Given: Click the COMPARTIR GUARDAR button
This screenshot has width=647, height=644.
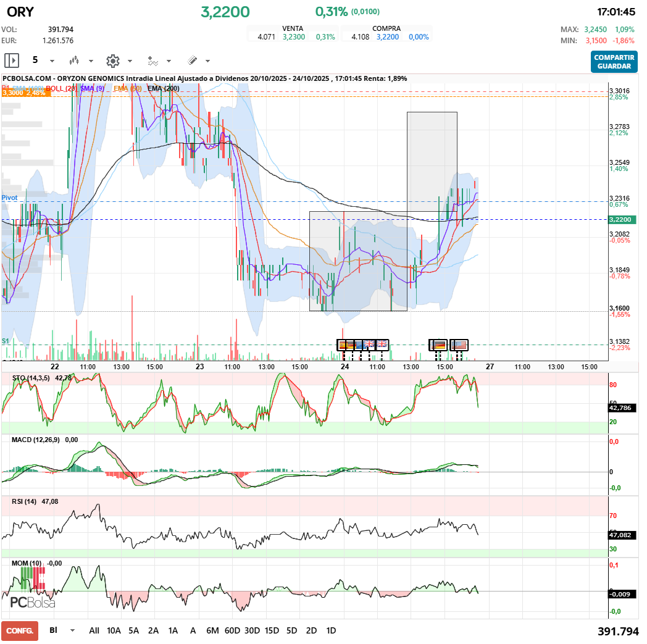Looking at the screenshot, I should (x=614, y=62).
